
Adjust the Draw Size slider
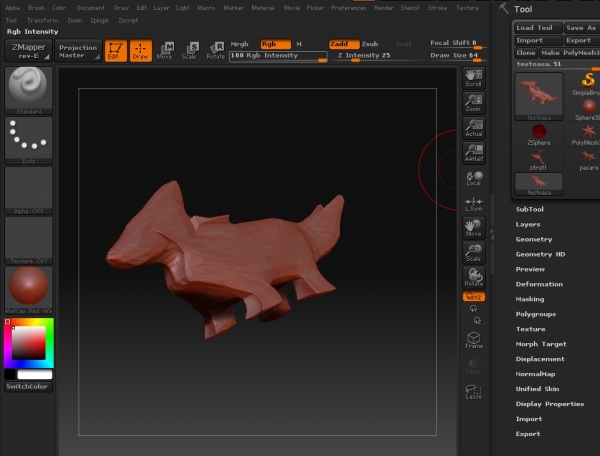click(458, 56)
